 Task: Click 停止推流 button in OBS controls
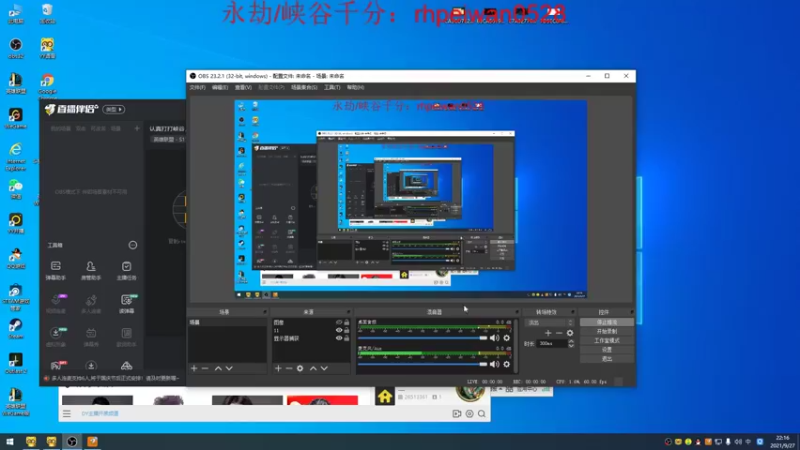pyautogui.click(x=607, y=322)
